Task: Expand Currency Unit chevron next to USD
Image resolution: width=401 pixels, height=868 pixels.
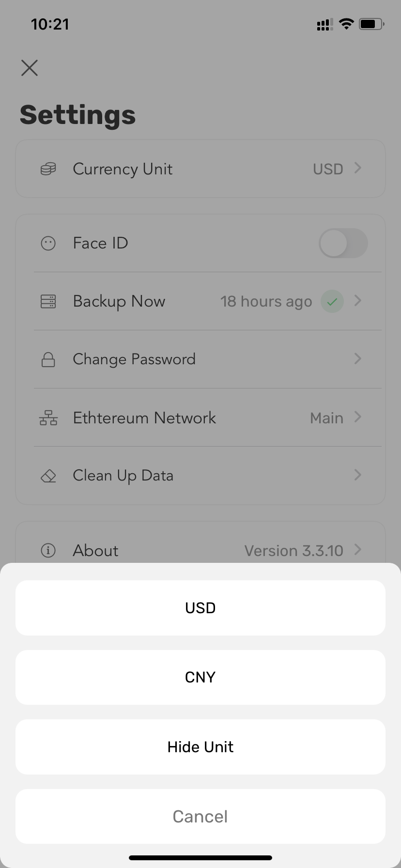Action: pyautogui.click(x=358, y=168)
